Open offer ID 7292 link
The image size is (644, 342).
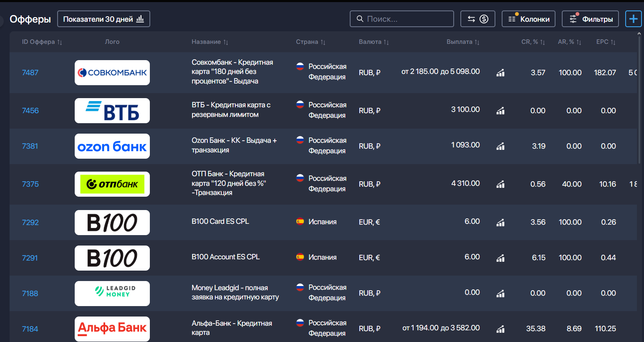pyautogui.click(x=30, y=223)
